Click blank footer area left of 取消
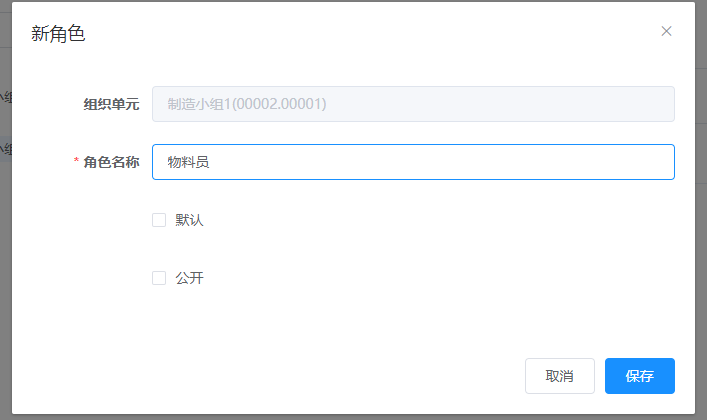Image resolution: width=707 pixels, height=420 pixels. (x=300, y=376)
